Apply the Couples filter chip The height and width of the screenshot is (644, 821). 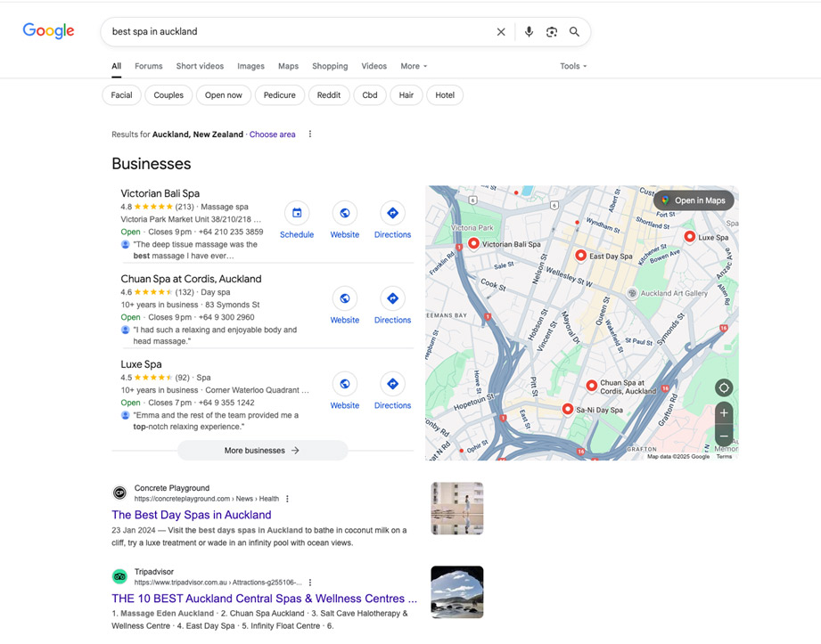(x=168, y=95)
